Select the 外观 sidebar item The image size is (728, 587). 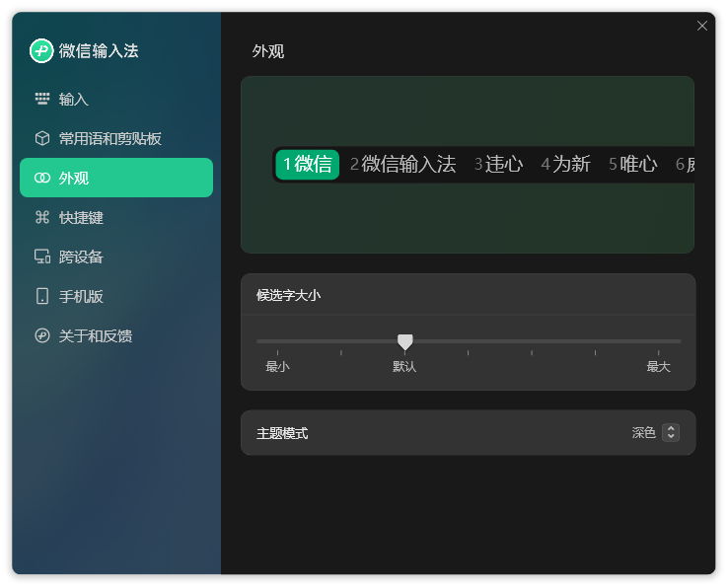click(116, 178)
